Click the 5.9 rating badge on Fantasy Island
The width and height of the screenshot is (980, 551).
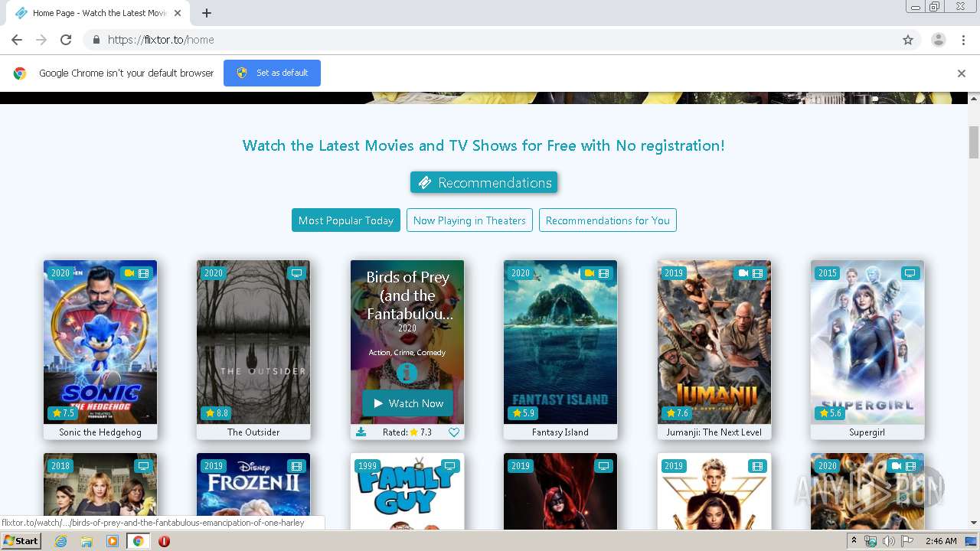point(524,413)
